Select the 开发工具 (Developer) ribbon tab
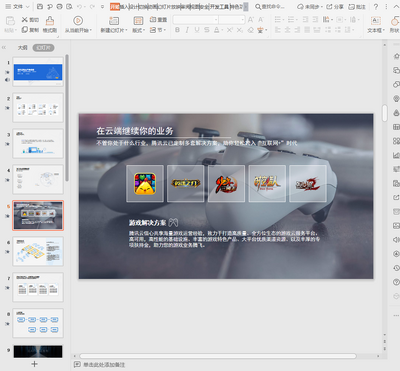Image resolution: width=400 pixels, height=371 pixels. point(219,7)
